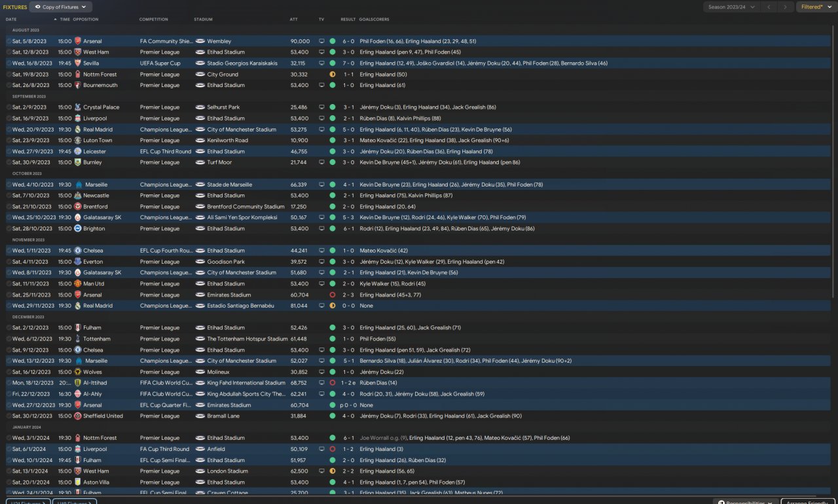Click the Tottenham club crest
838x504 pixels.
(78, 339)
